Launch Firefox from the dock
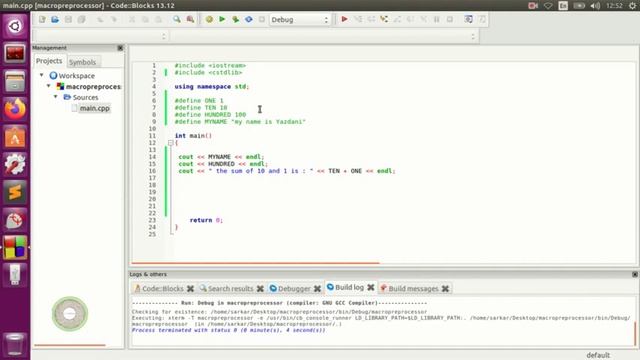Image resolution: width=640 pixels, height=360 pixels. (x=15, y=109)
